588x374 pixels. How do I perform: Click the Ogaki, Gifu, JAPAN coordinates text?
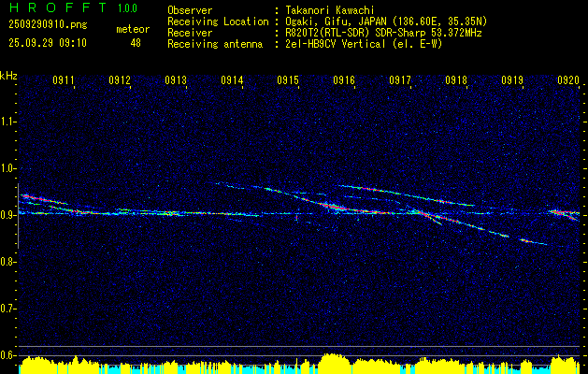click(x=386, y=22)
